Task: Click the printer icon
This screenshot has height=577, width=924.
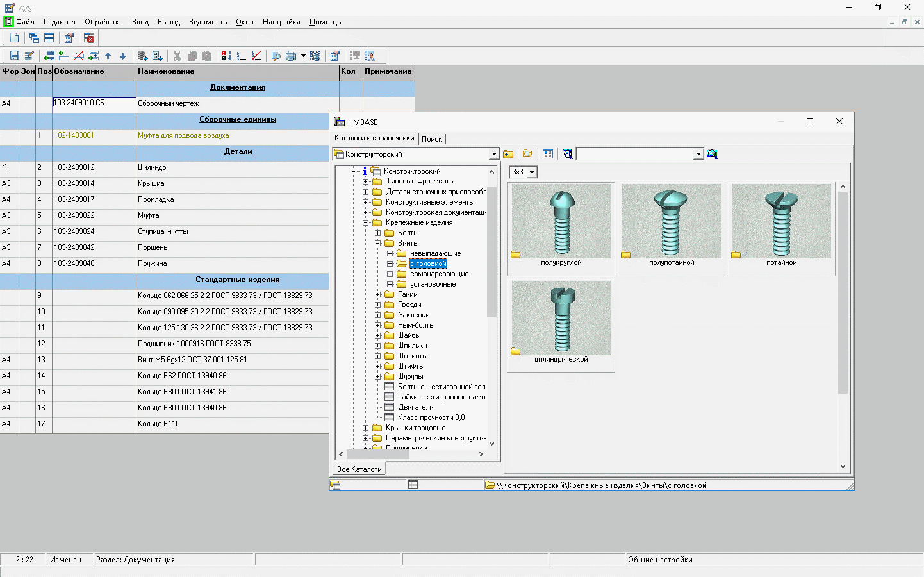Action: coord(291,56)
